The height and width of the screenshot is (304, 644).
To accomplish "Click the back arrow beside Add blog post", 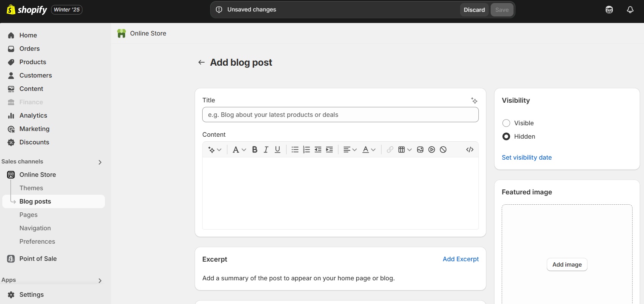I will tap(201, 62).
